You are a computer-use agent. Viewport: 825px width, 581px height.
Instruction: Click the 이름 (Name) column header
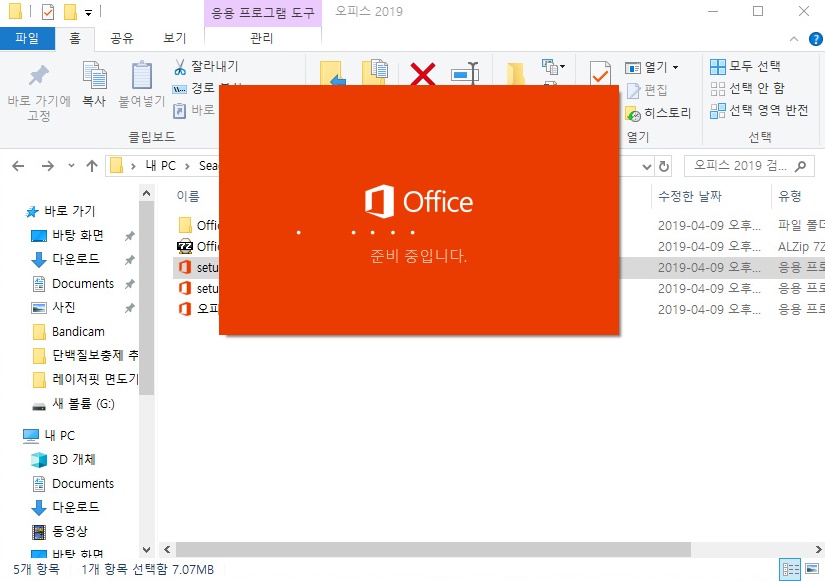point(188,196)
